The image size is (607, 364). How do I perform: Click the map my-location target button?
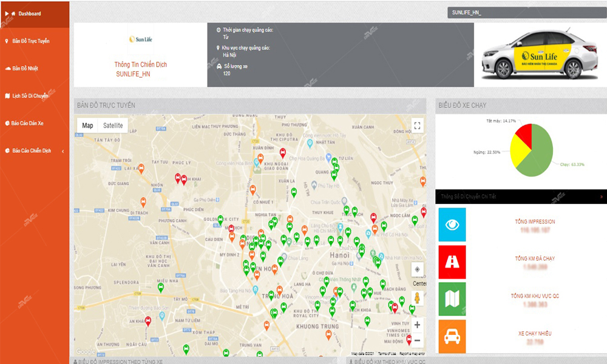417,269
